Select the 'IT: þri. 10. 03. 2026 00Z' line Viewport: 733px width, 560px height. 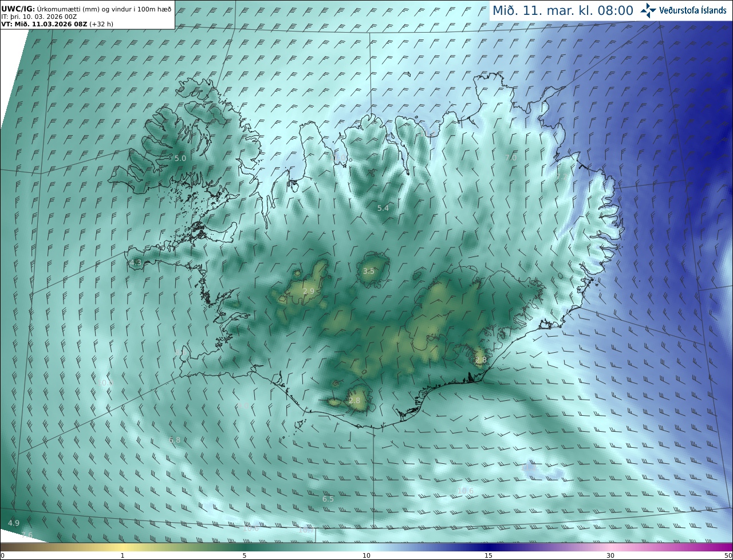pos(39,17)
